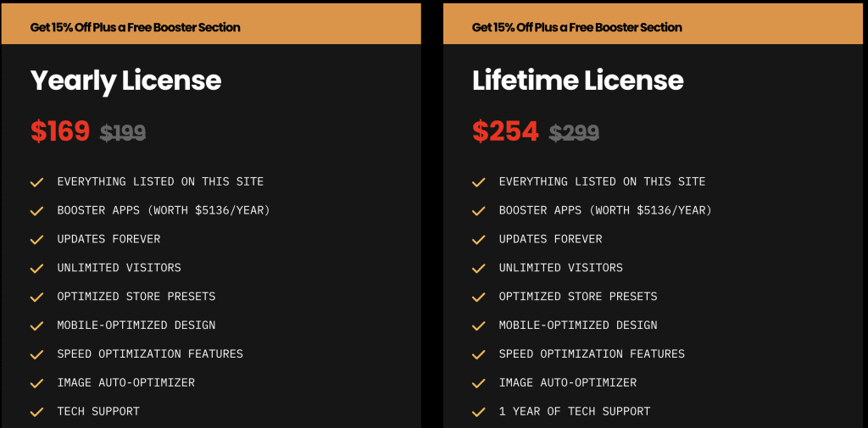This screenshot has width=868, height=428.
Task: Click the red $169 yearly price
Action: click(x=60, y=131)
